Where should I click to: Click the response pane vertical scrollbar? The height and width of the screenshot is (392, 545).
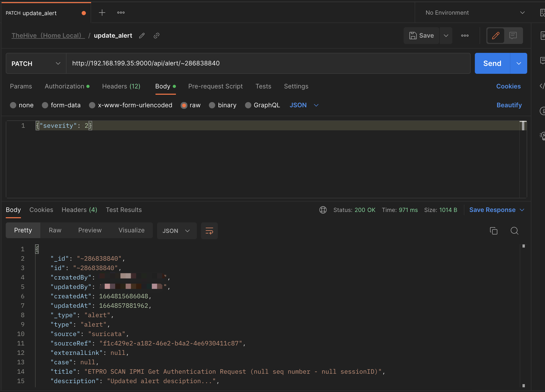[524, 316]
